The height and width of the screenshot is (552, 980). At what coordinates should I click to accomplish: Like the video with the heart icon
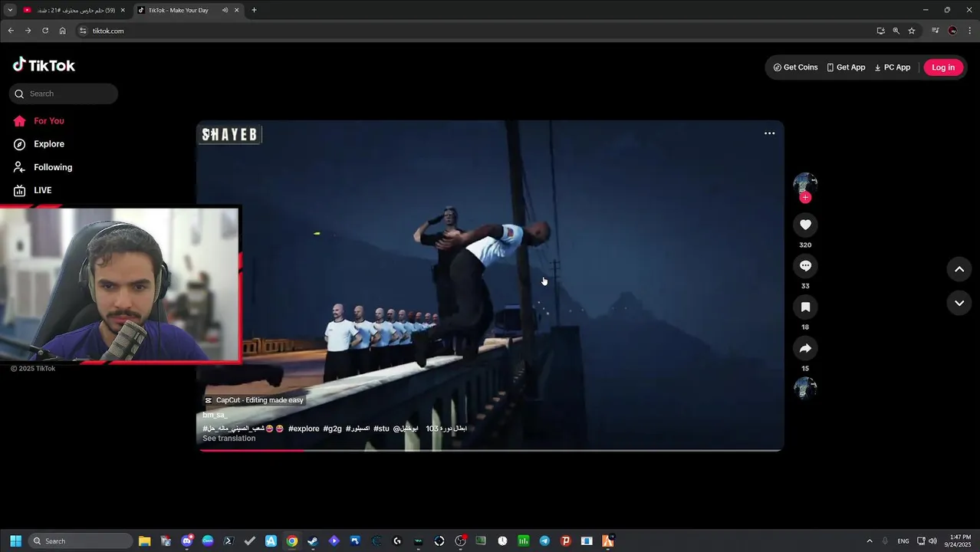pos(805,225)
